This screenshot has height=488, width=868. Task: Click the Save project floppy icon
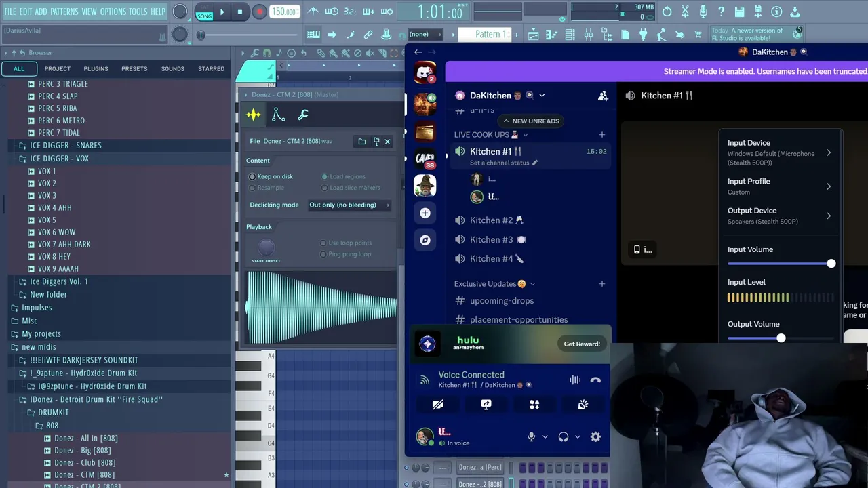(740, 12)
